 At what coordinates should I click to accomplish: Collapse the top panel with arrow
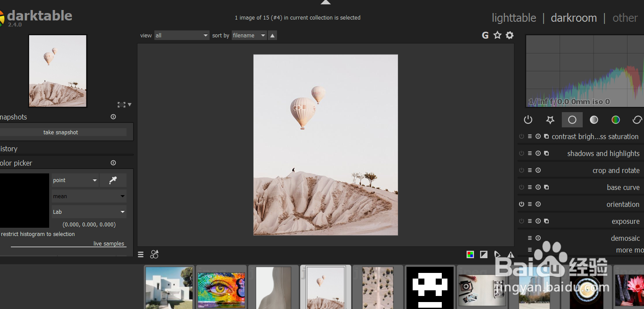[x=326, y=2]
